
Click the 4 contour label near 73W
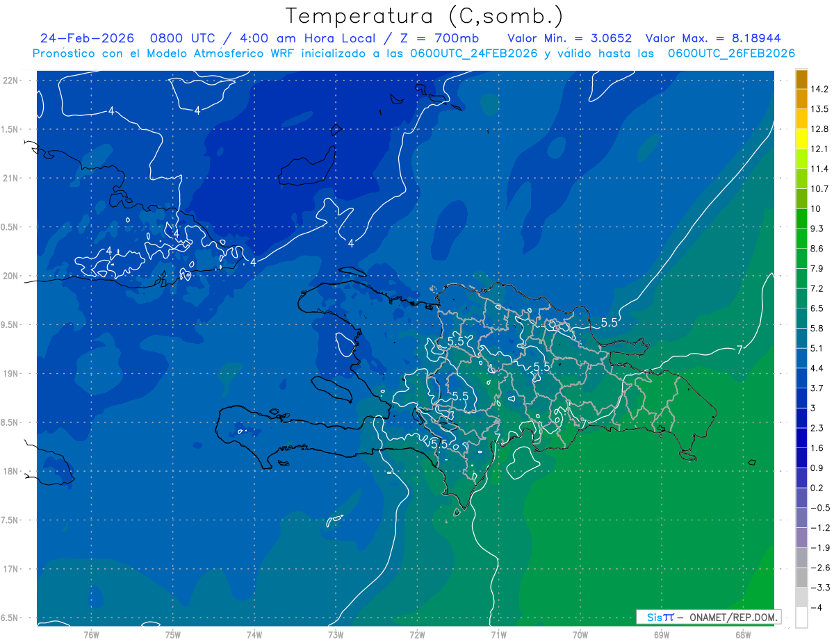[351, 243]
